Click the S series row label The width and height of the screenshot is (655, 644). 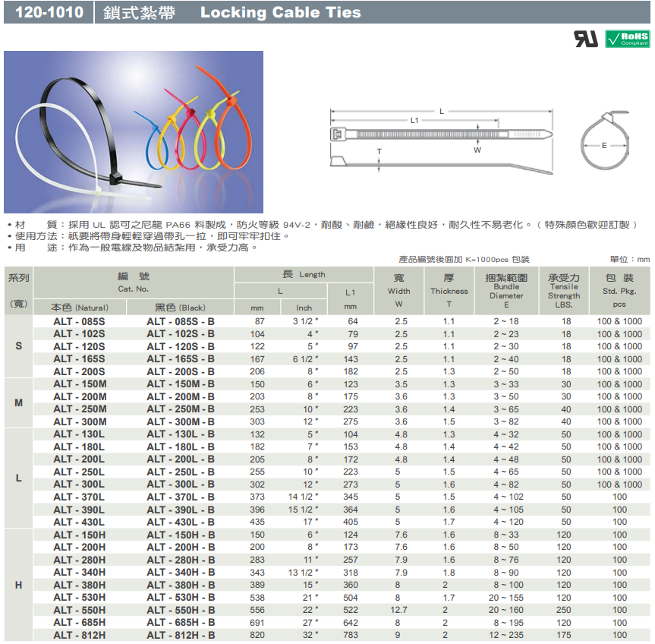18,346
